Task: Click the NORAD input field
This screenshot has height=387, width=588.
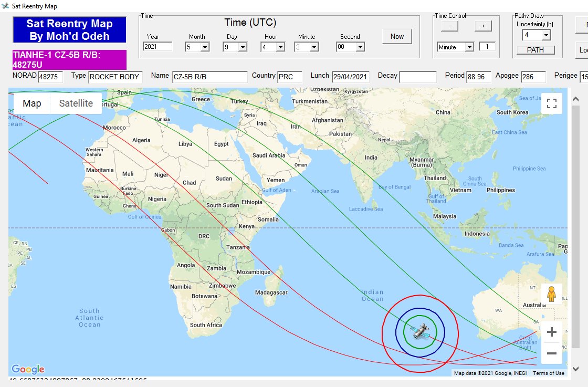Action: click(x=50, y=77)
